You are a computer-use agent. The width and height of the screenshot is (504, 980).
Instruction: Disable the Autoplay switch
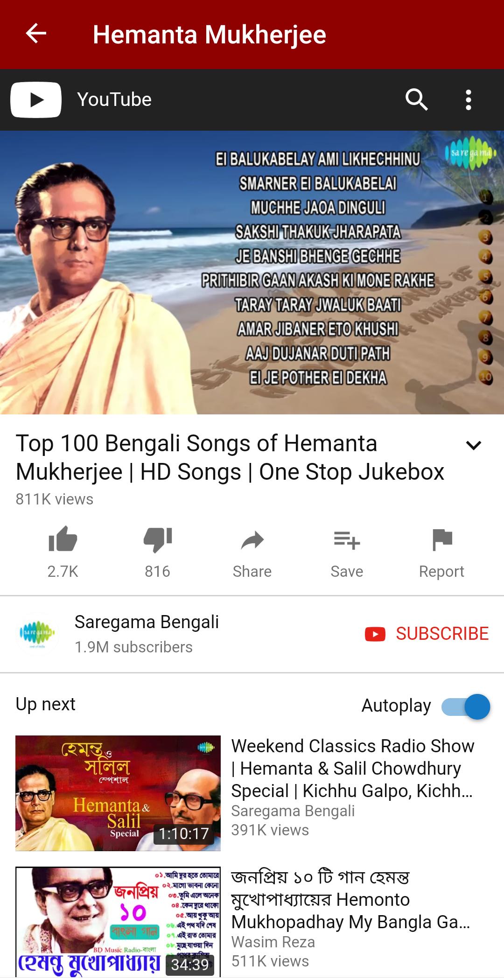[466, 706]
